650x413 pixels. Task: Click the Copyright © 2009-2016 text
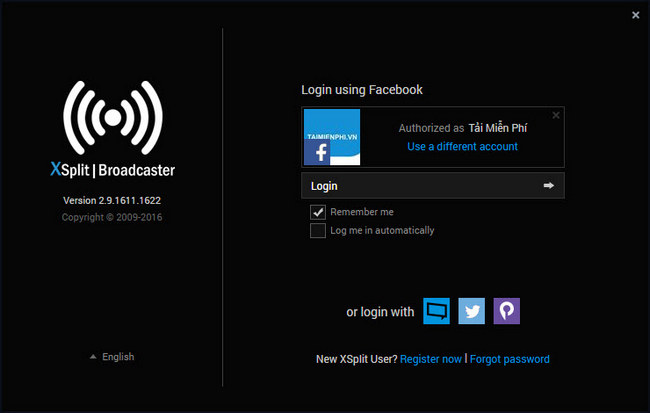point(112,217)
